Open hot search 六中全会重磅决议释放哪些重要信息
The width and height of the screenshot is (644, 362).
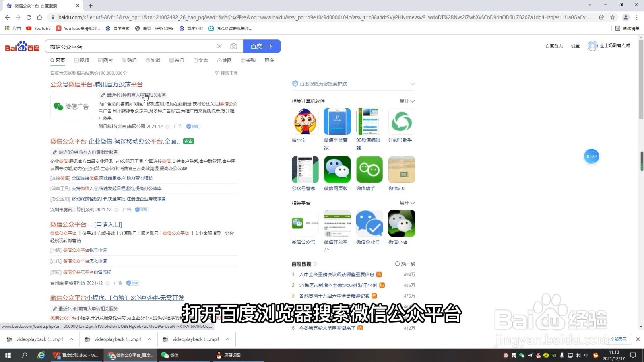[336, 274]
